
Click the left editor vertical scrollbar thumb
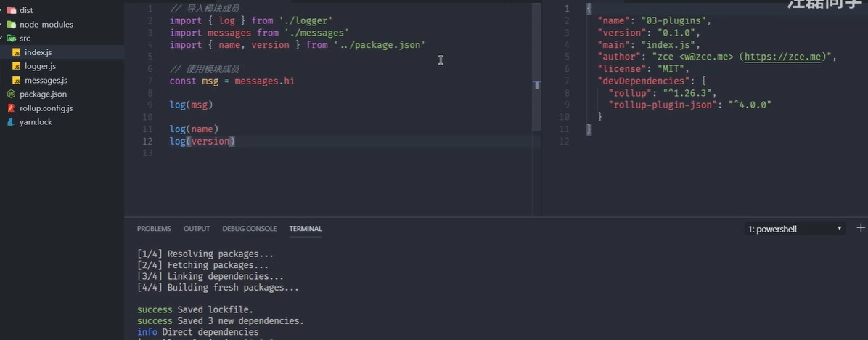[537, 85]
